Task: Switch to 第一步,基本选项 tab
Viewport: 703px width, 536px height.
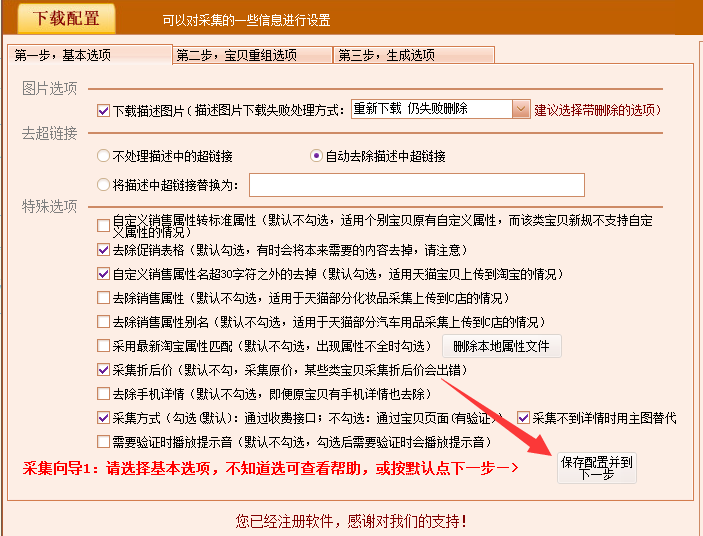Action: [x=90, y=55]
